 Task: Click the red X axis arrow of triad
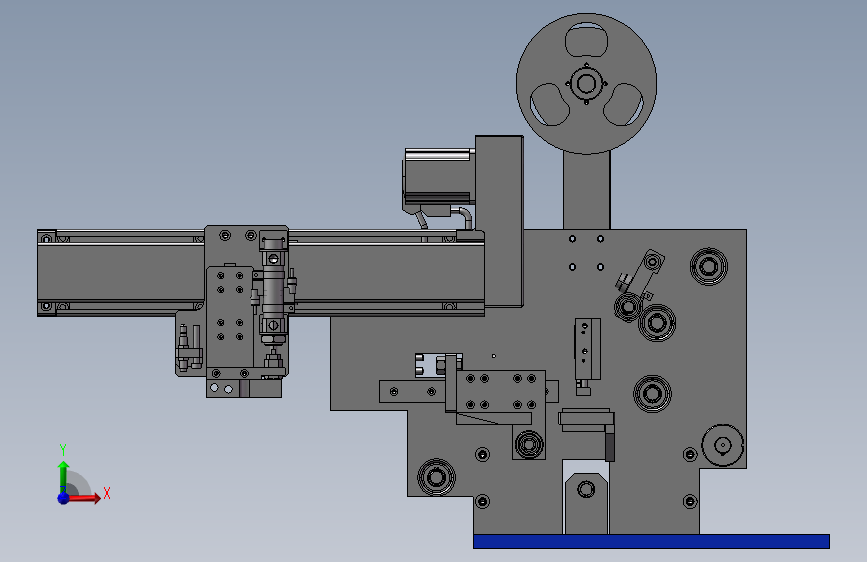[84, 498]
